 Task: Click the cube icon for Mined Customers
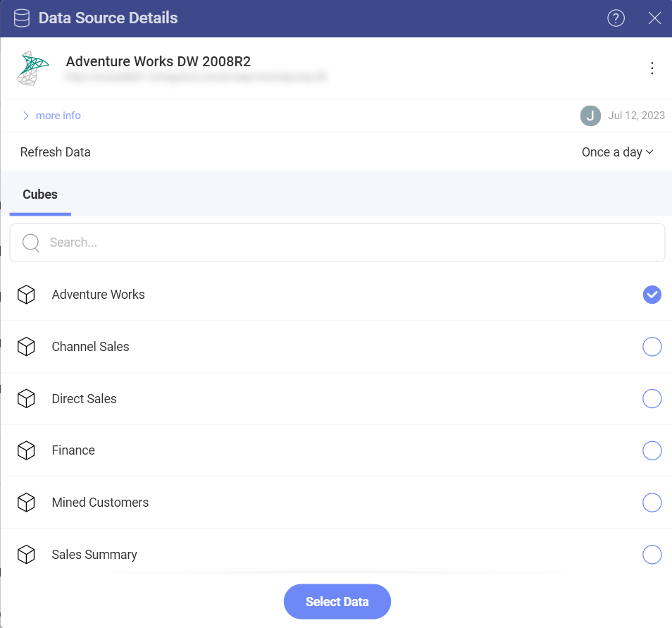(26, 503)
